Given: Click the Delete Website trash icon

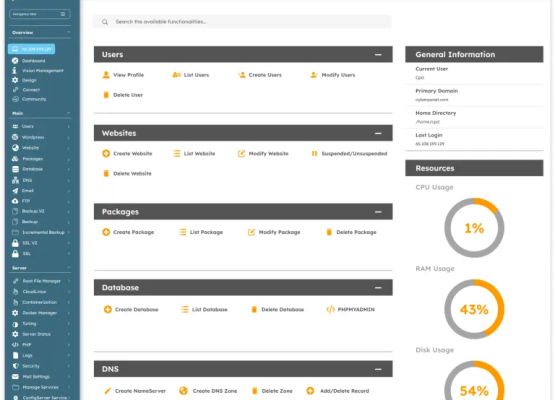Looking at the screenshot, I should point(106,173).
